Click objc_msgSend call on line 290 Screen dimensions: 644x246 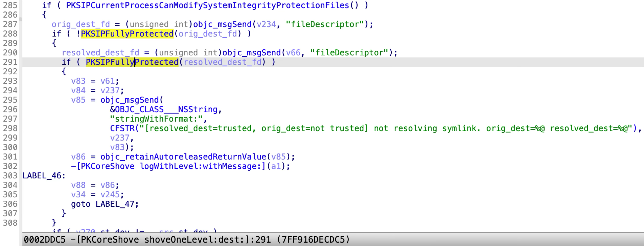(x=252, y=53)
